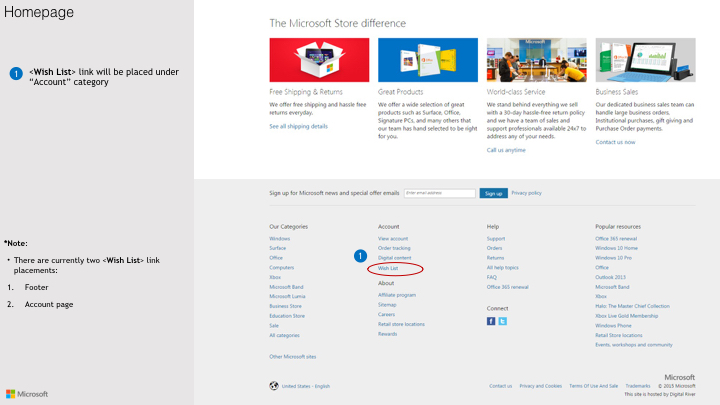Screen dimensions: 720x405
Task: Click the Twitter icon under Connect
Action: coord(502,321)
